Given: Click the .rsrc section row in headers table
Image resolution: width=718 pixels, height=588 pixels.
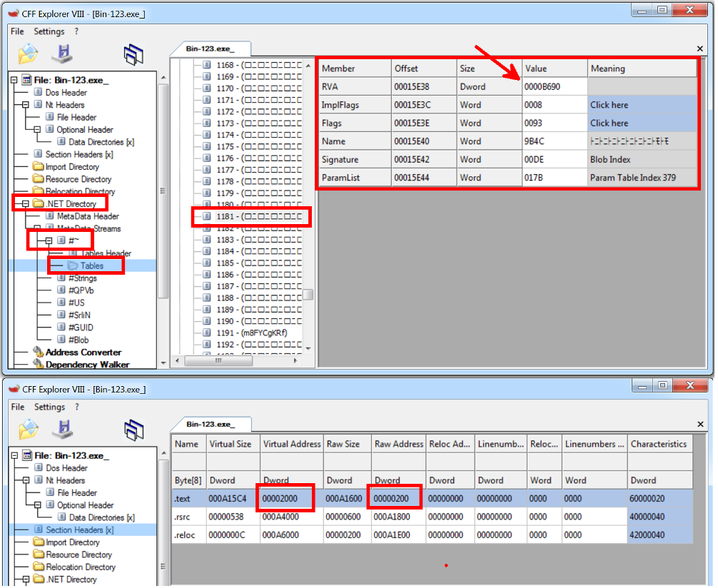Looking at the screenshot, I should point(187,517).
